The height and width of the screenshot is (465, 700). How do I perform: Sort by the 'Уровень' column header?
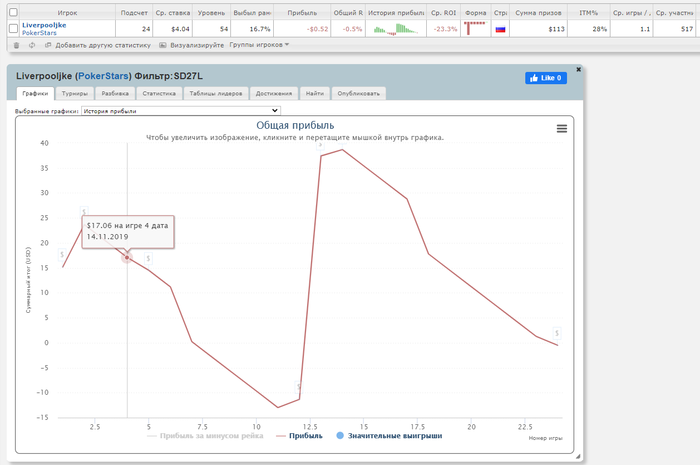(211, 12)
